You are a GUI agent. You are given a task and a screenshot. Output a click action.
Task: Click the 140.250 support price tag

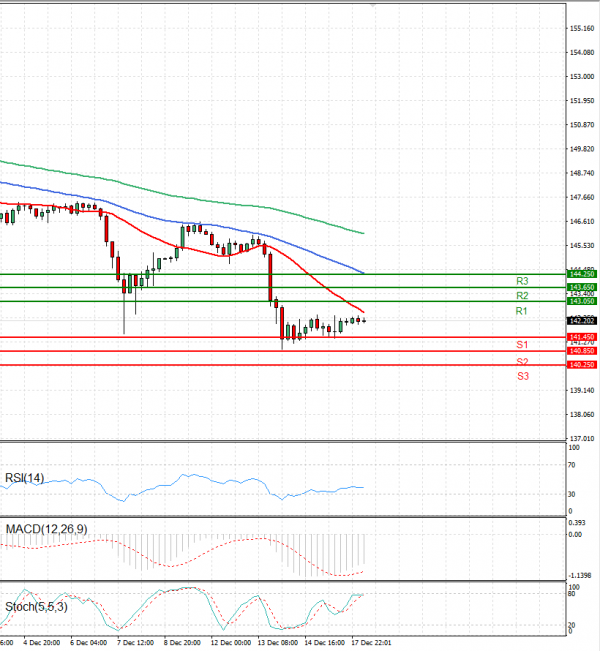pyautogui.click(x=582, y=365)
